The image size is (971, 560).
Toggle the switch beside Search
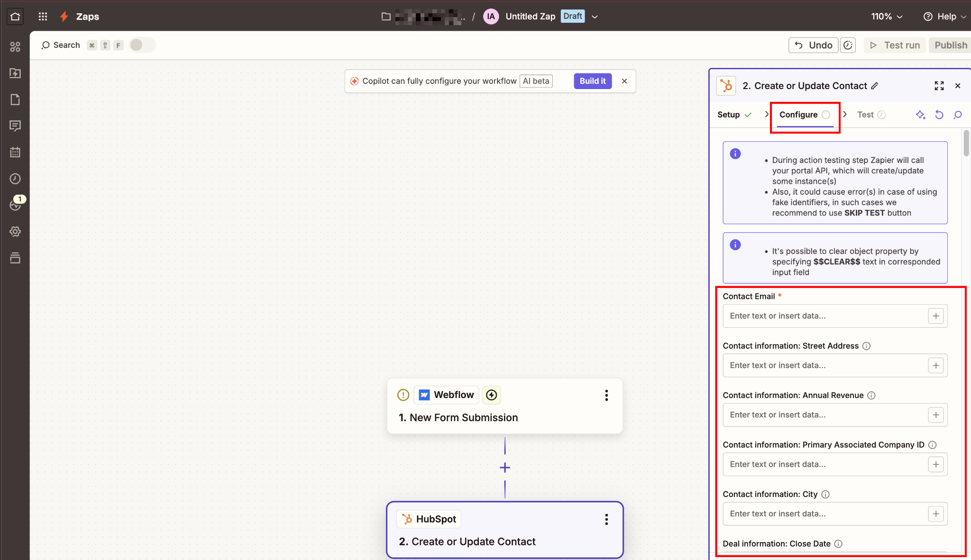142,45
